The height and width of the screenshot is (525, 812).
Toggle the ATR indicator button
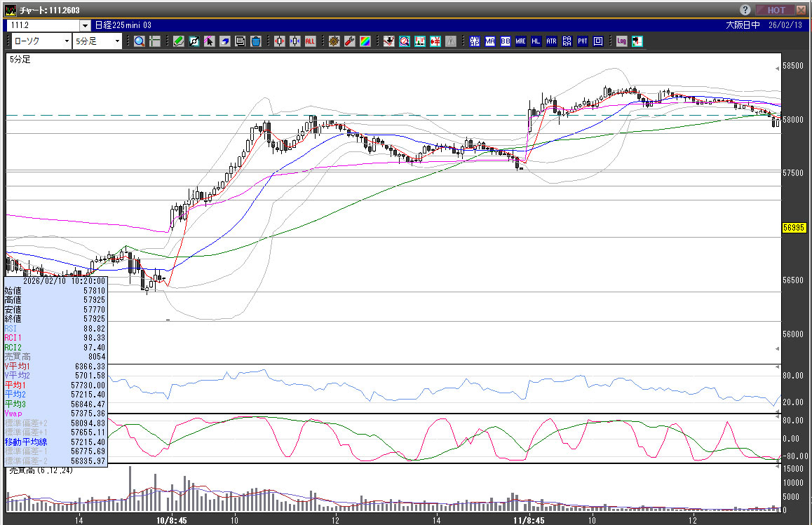[552, 41]
